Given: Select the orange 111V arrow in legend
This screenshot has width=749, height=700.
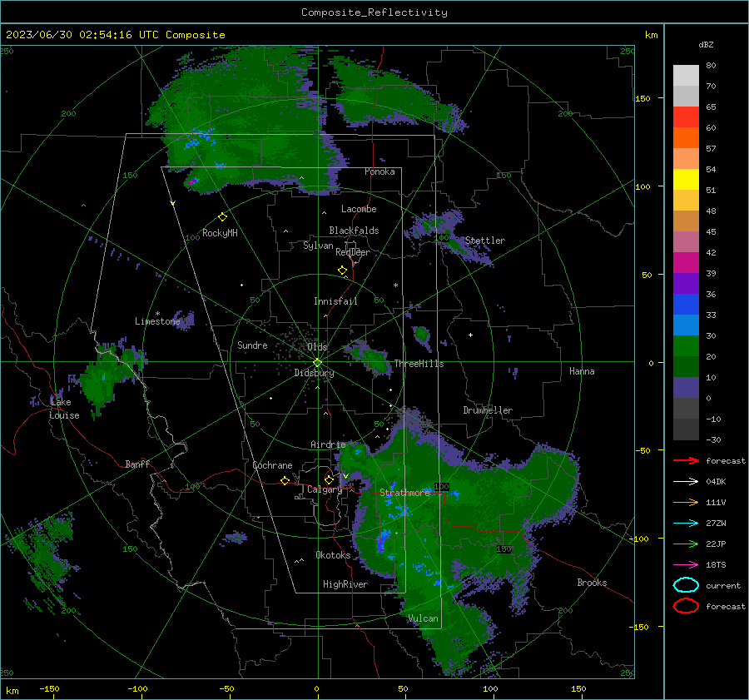Looking at the screenshot, I should pyautogui.click(x=686, y=502).
